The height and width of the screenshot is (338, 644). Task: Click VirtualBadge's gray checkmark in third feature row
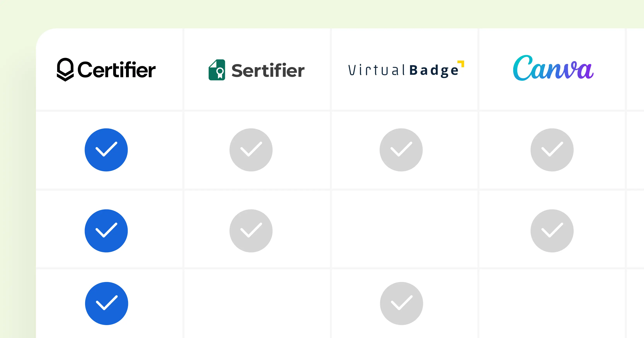click(402, 303)
